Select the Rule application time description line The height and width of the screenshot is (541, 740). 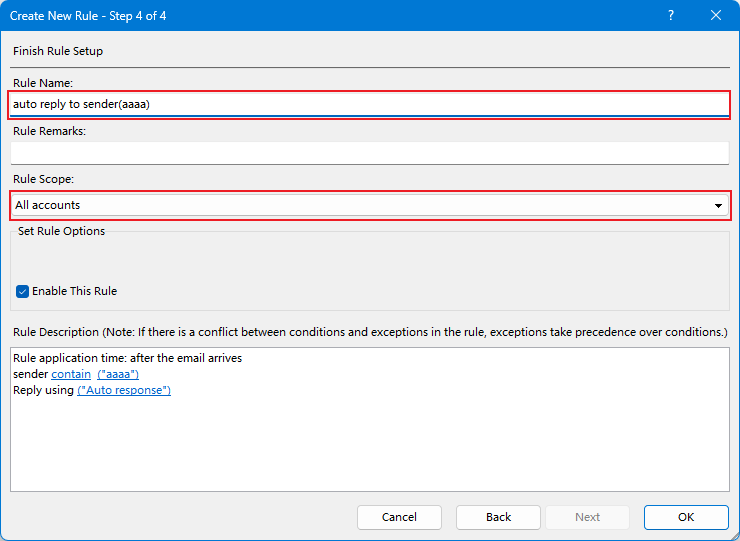pos(127,358)
